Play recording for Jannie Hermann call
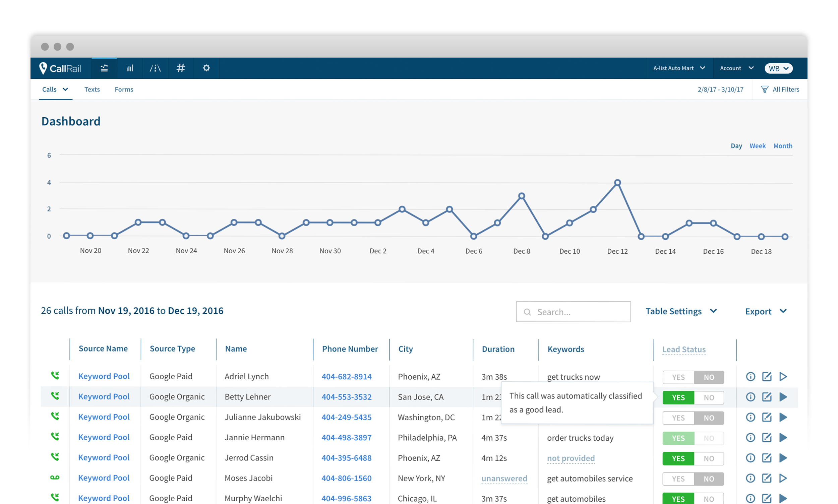Image resolution: width=838 pixels, height=504 pixels. click(783, 437)
